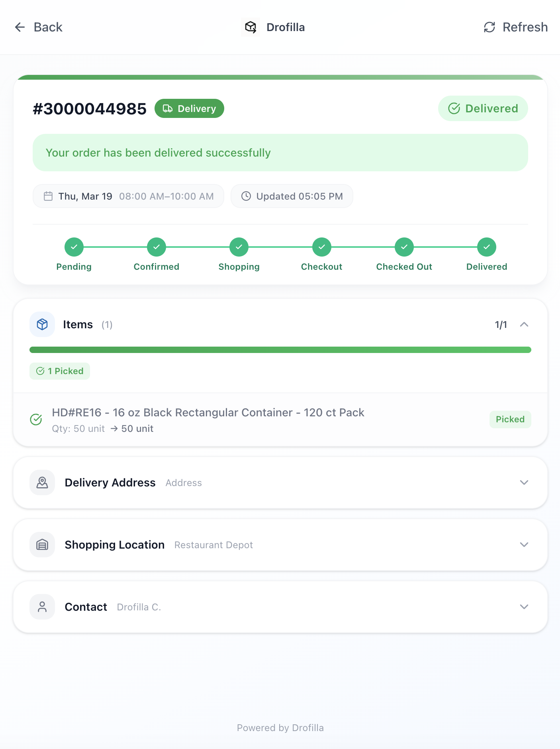Click the checkmark circle on the Delivered badge
Viewport: 560px width, 749px height.
pos(454,108)
